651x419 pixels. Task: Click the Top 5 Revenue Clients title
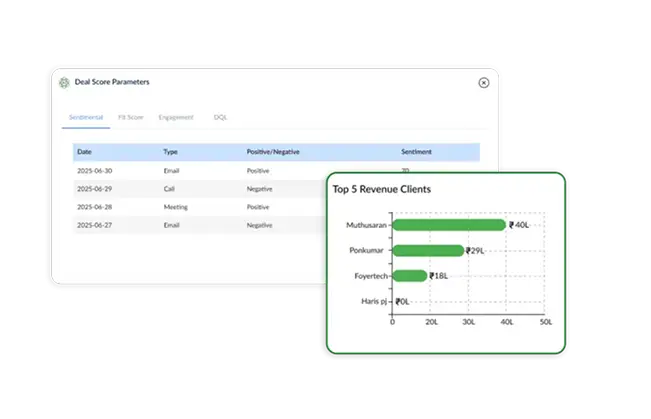[x=381, y=188]
